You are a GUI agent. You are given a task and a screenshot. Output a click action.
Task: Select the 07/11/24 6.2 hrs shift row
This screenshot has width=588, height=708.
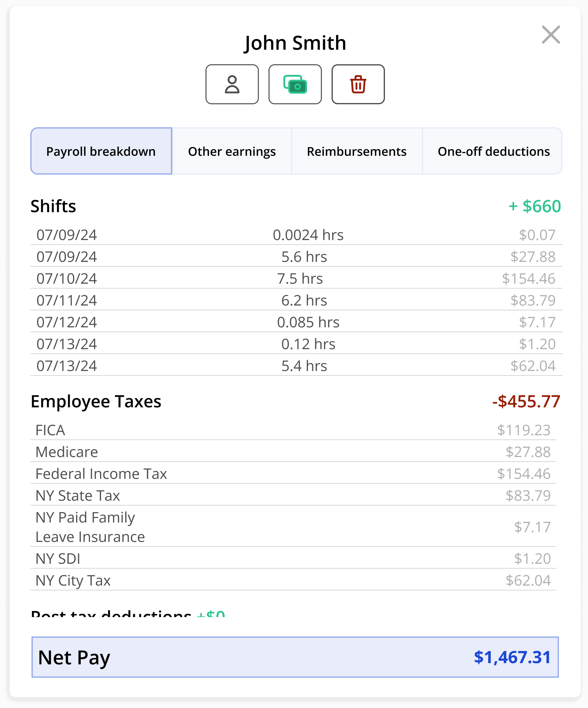pos(296,300)
